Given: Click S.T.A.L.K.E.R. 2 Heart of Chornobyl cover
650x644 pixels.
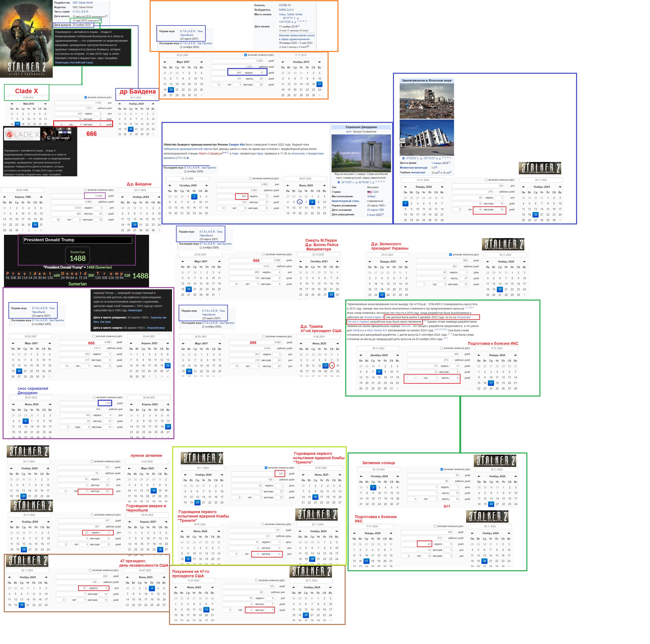Looking at the screenshot, I should tap(27, 39).
